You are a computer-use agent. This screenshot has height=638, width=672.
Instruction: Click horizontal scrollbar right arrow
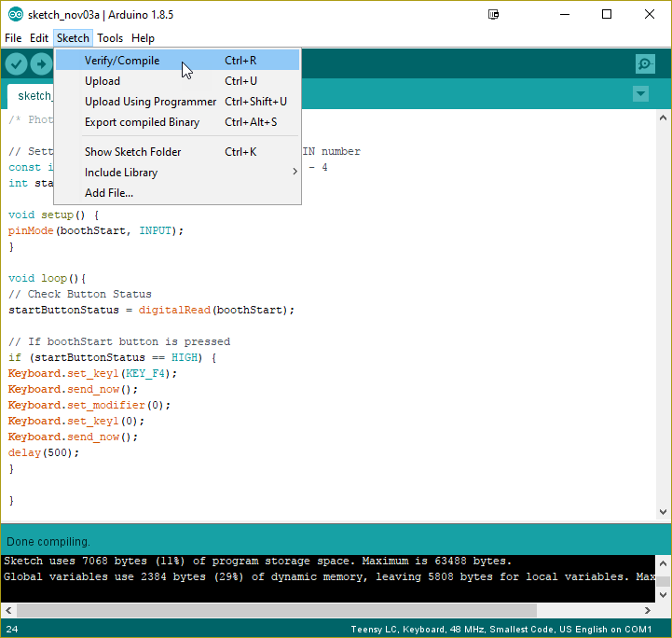(648, 610)
